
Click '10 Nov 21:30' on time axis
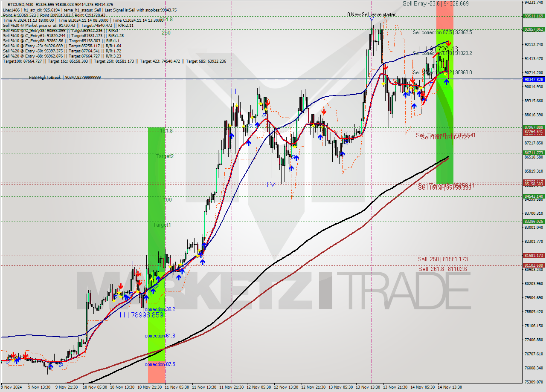pos(150,387)
